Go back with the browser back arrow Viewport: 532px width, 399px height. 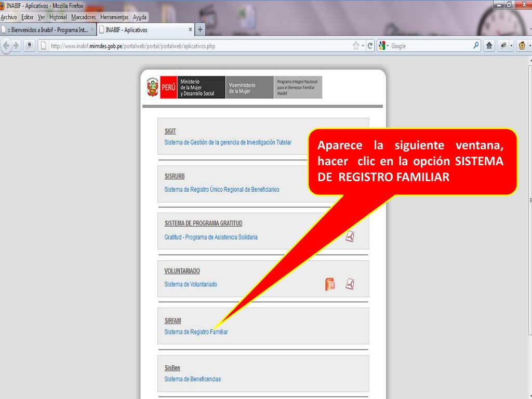pos(6,46)
